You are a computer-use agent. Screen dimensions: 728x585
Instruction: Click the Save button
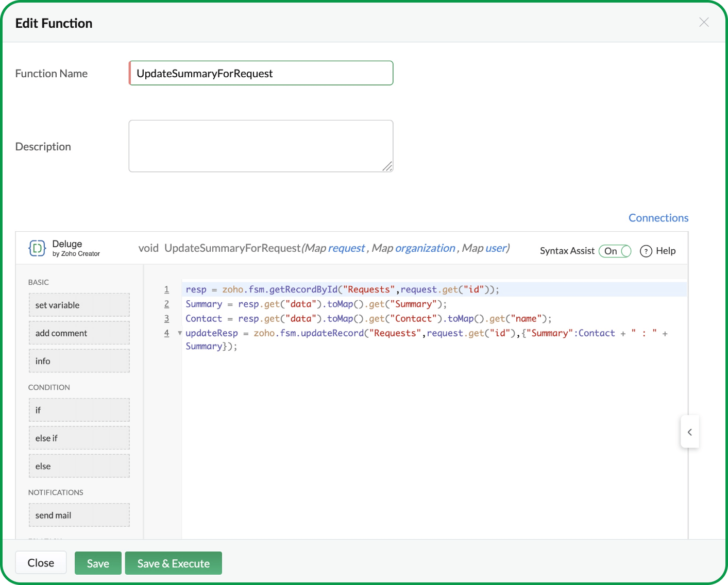pyautogui.click(x=98, y=563)
